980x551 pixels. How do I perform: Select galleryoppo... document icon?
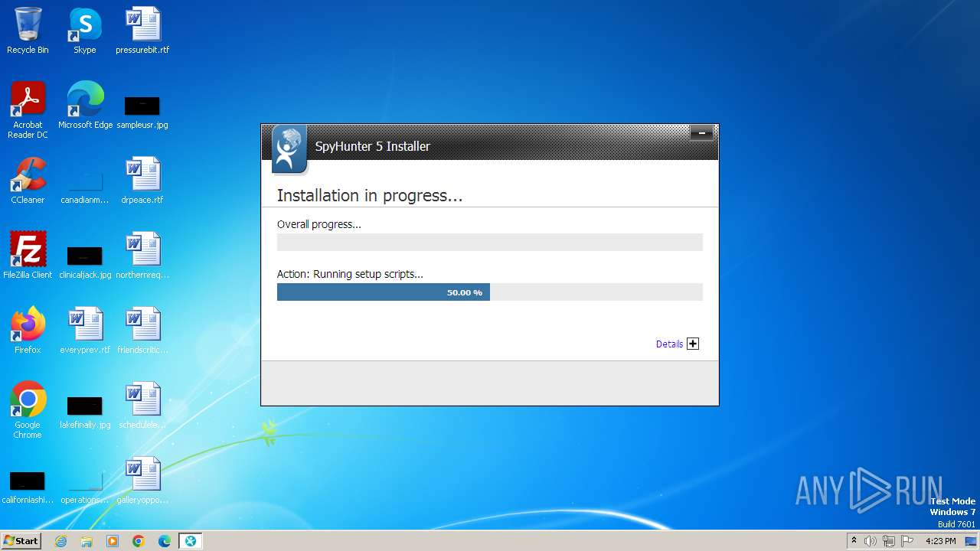142,481
